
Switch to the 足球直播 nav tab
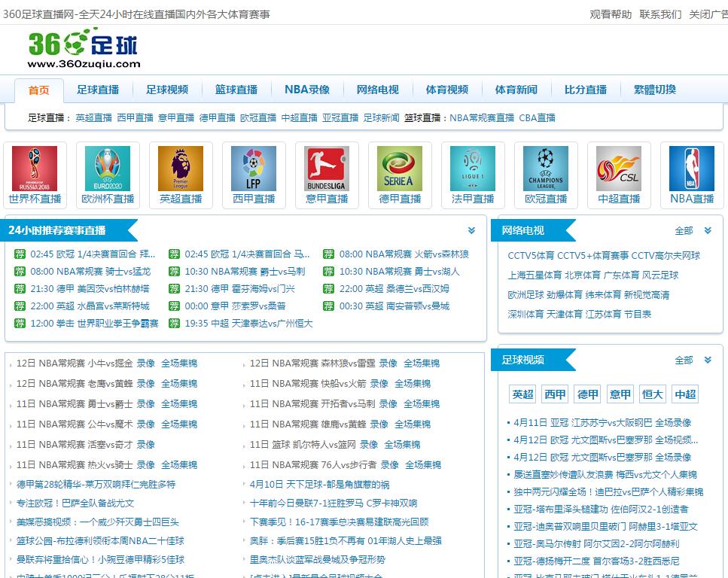coord(98,90)
